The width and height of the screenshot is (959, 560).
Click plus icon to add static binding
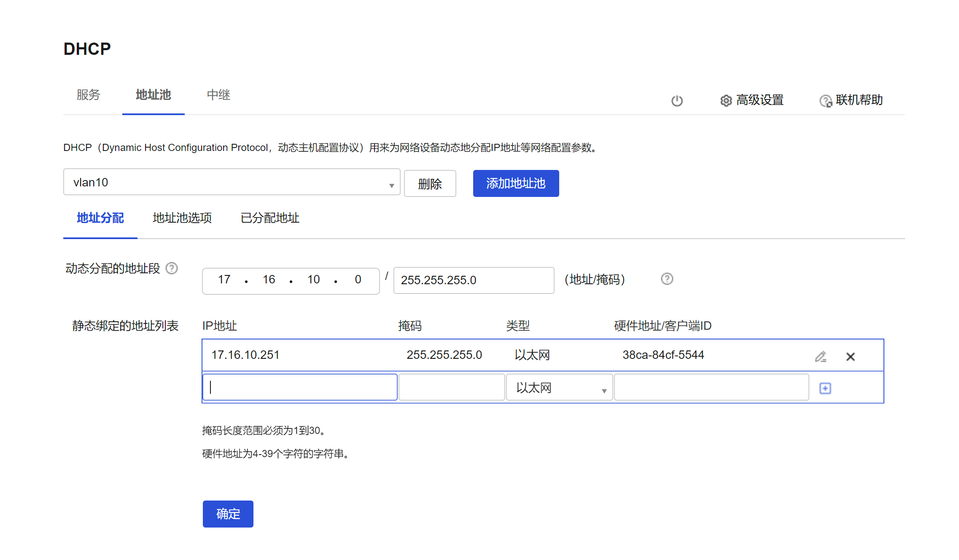[x=825, y=388]
